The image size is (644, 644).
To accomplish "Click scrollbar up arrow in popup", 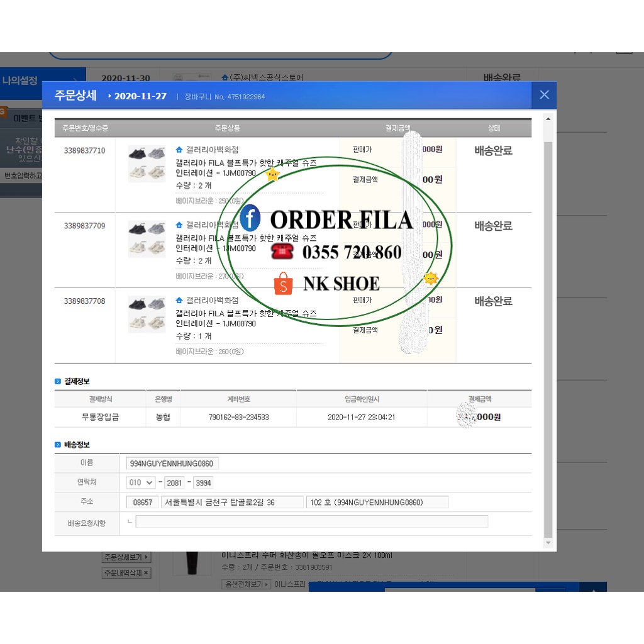I will [x=548, y=119].
